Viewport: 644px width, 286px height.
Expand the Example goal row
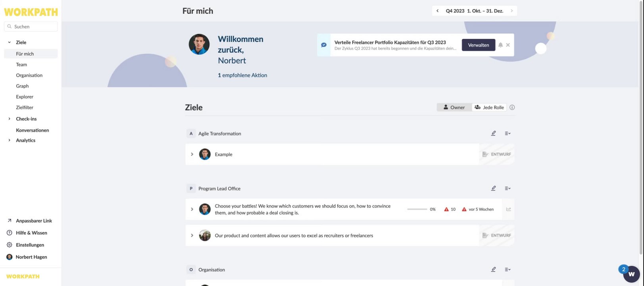(192, 154)
